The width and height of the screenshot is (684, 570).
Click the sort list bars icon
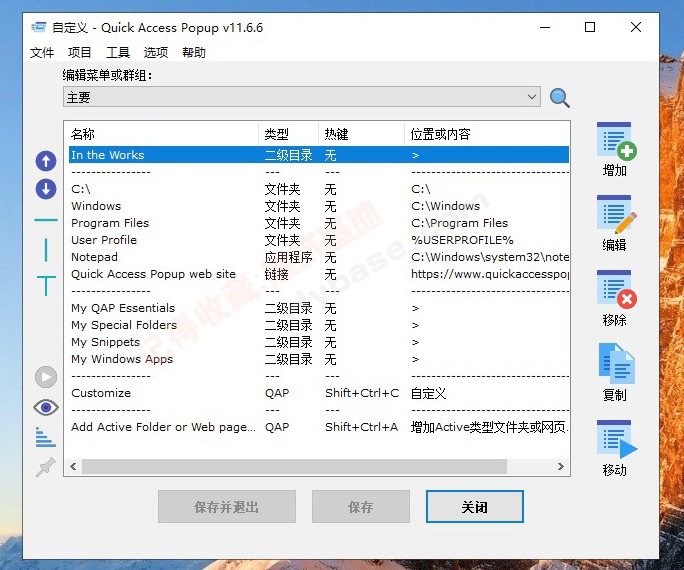[x=46, y=437]
